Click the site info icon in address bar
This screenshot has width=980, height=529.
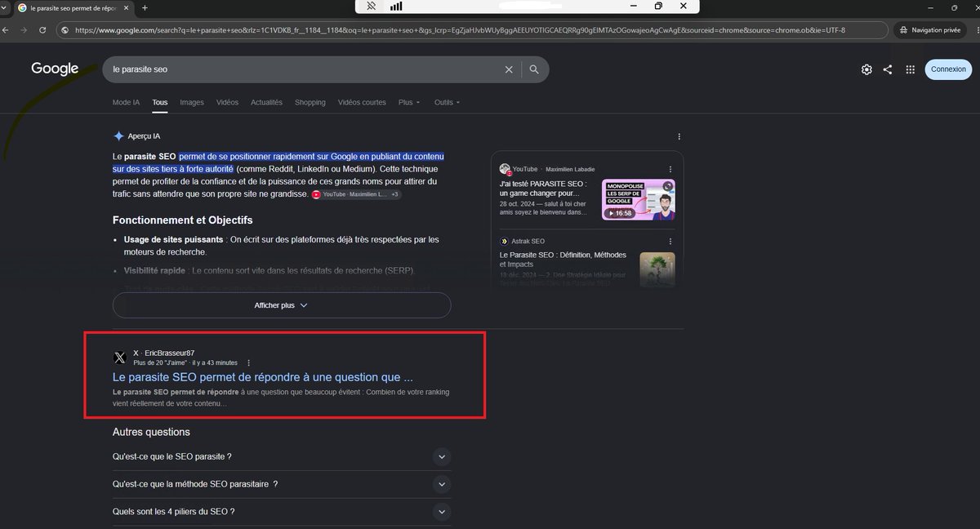coord(65,30)
